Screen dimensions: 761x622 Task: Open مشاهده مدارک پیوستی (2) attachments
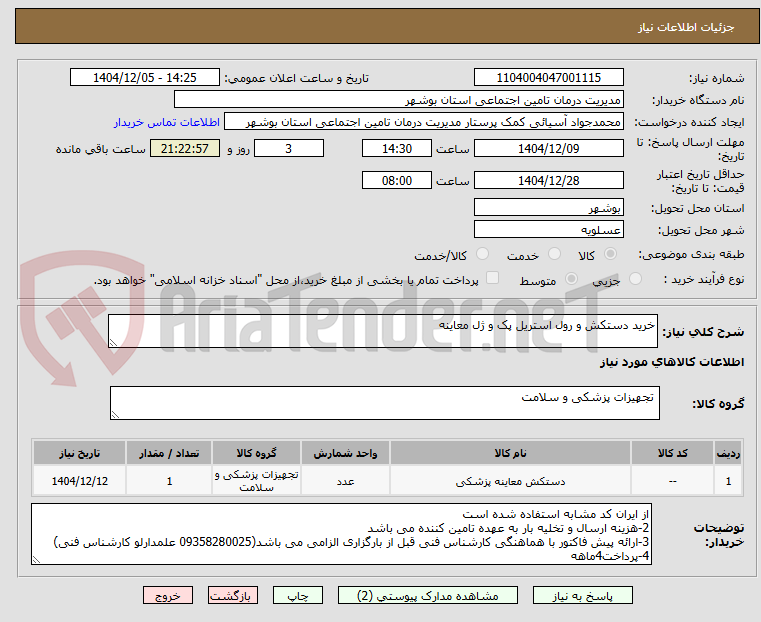click(428, 595)
